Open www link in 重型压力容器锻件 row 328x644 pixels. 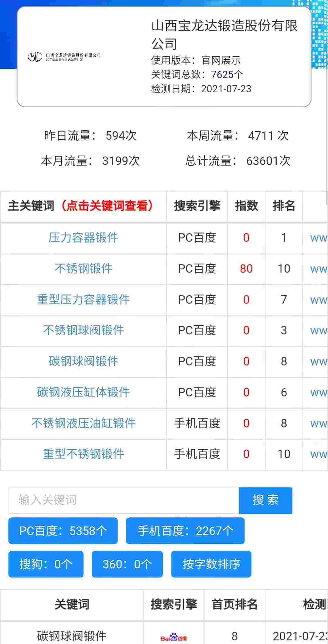click(319, 300)
